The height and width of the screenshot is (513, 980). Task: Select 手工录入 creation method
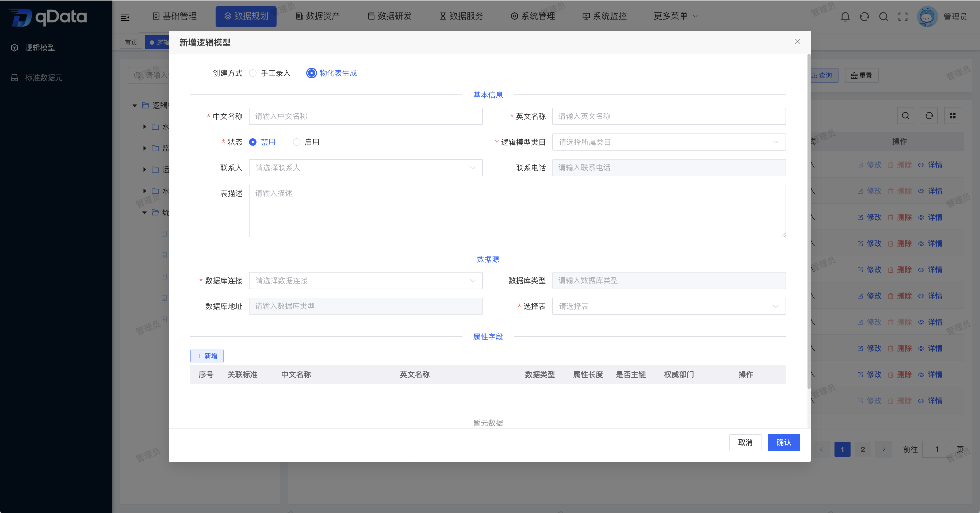(270, 73)
